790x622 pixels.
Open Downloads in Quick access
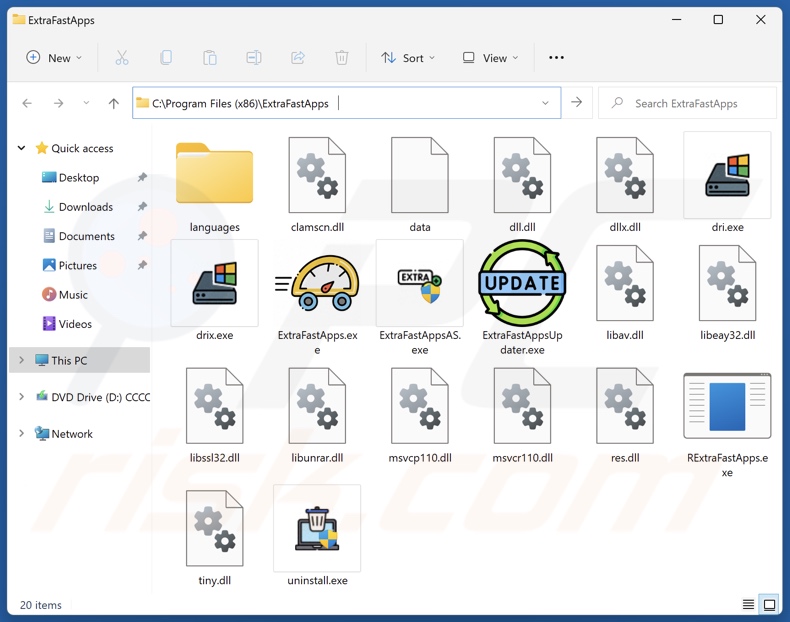click(x=78, y=207)
